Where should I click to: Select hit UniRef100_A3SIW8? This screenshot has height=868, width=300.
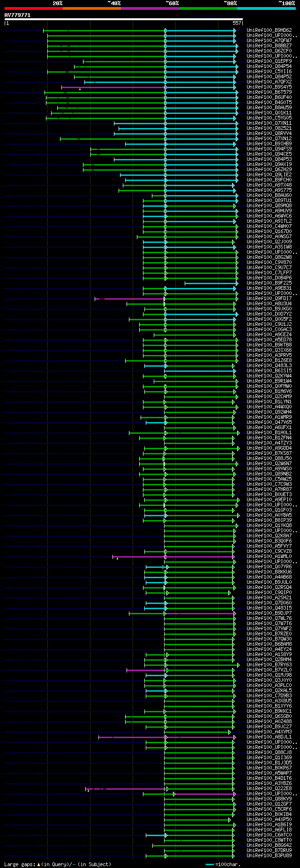(x=269, y=247)
